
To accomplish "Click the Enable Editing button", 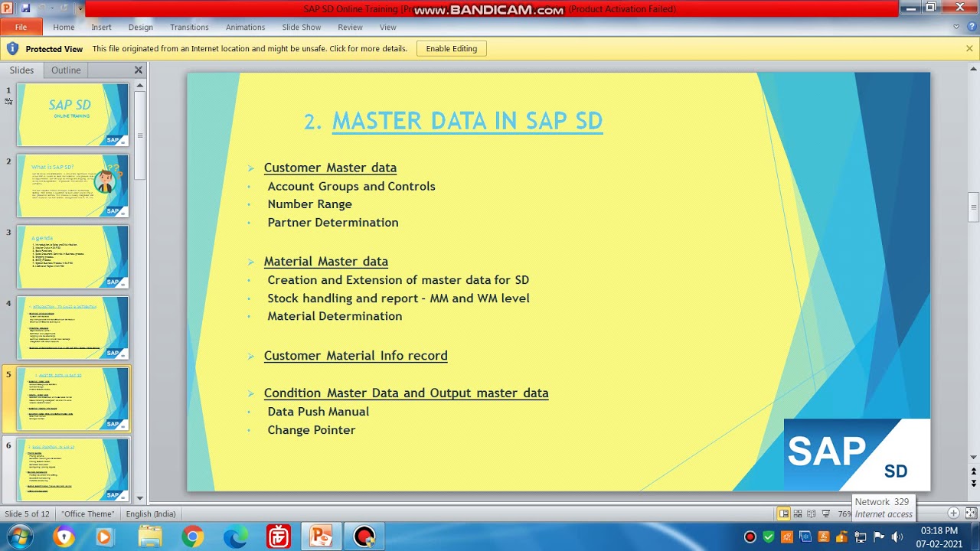I will tap(452, 48).
